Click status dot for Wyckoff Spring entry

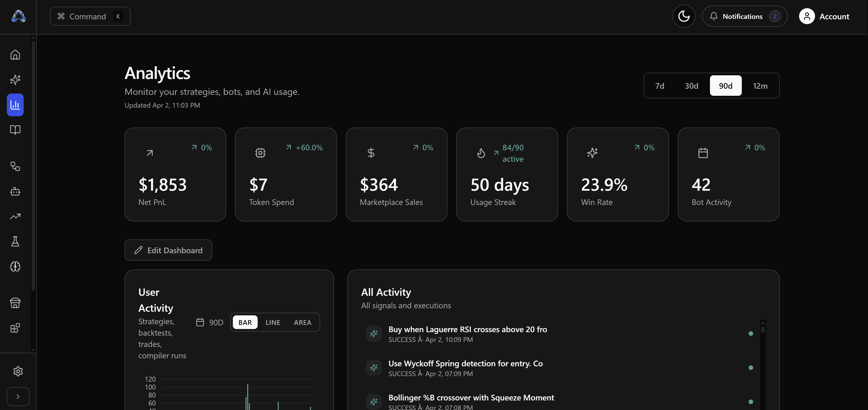(x=750, y=367)
